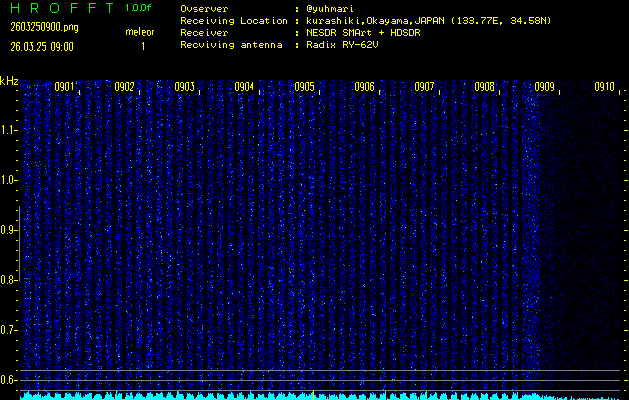
Task: Select the 0910 time marker
Action: coord(604,87)
